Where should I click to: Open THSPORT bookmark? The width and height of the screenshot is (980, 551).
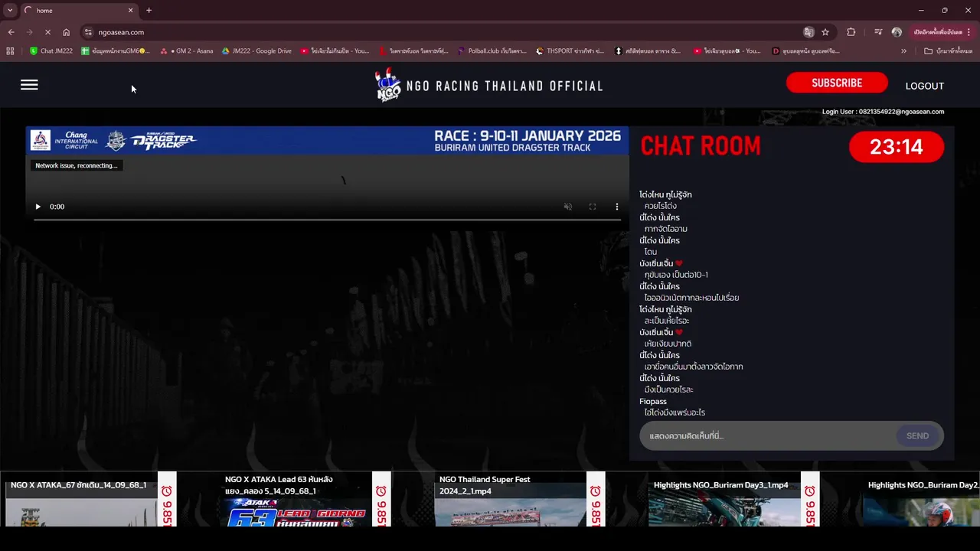click(x=570, y=51)
